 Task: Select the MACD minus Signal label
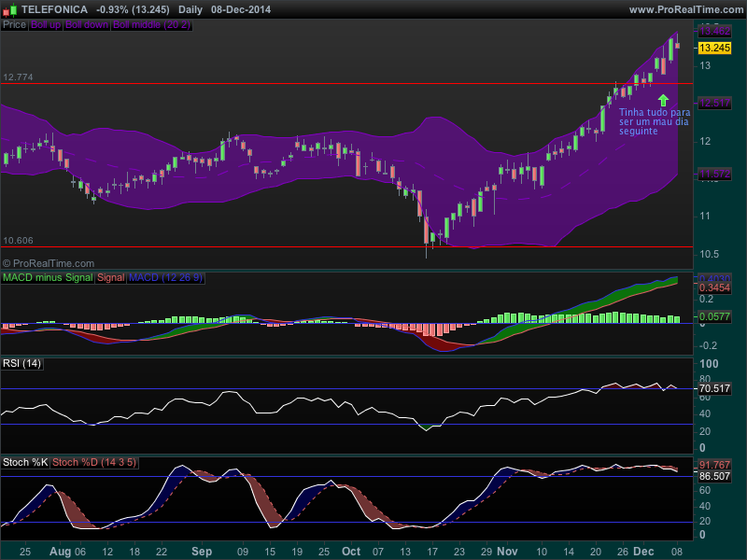(48, 277)
